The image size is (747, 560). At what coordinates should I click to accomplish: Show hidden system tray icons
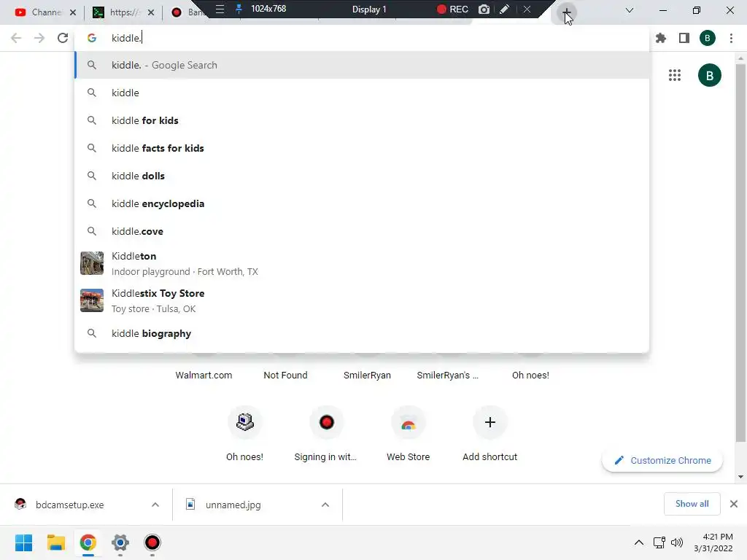(639, 542)
